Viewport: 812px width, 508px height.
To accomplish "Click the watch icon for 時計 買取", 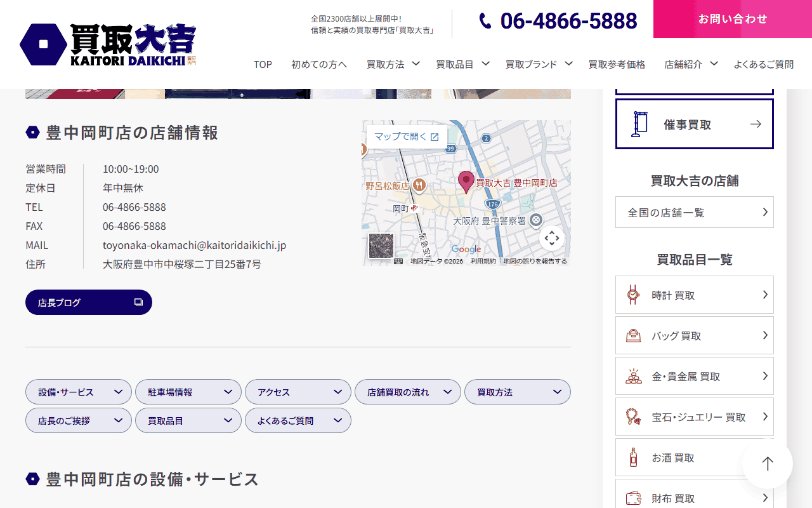I will pyautogui.click(x=633, y=295).
